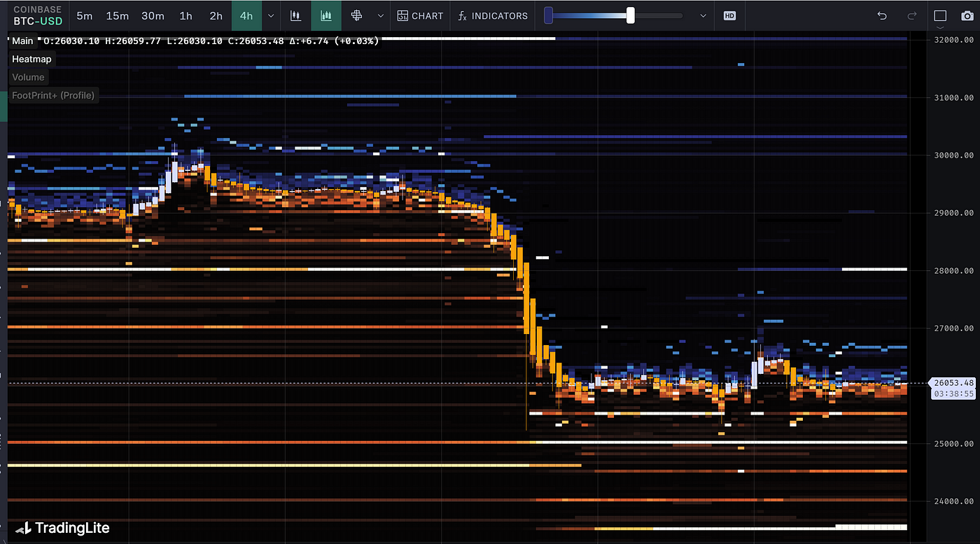Click the candle countdown timer 03:38:55
The height and width of the screenshot is (544, 980).
953,394
